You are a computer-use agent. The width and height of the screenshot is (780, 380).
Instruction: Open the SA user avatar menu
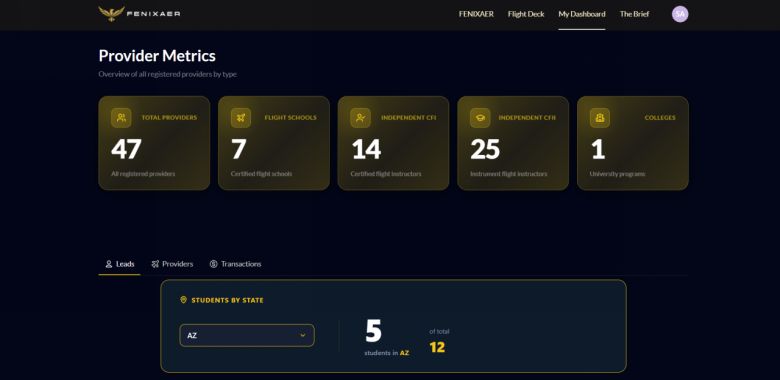coord(680,14)
